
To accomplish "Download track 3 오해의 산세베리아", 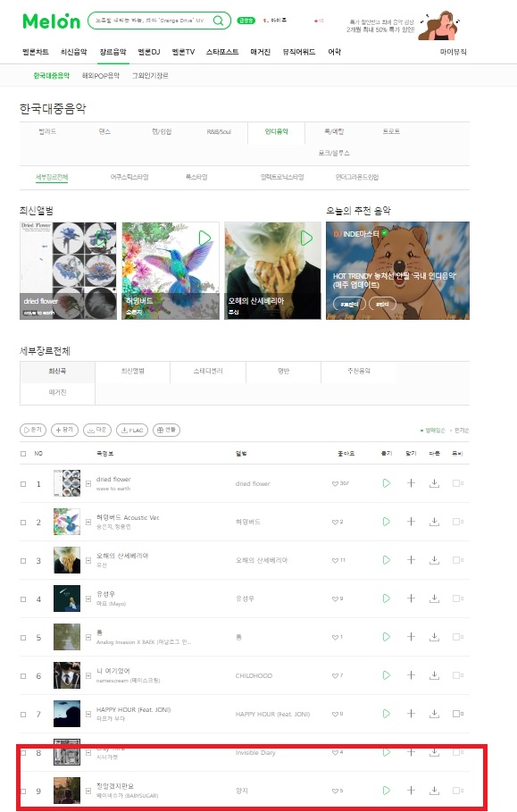I will (x=434, y=560).
